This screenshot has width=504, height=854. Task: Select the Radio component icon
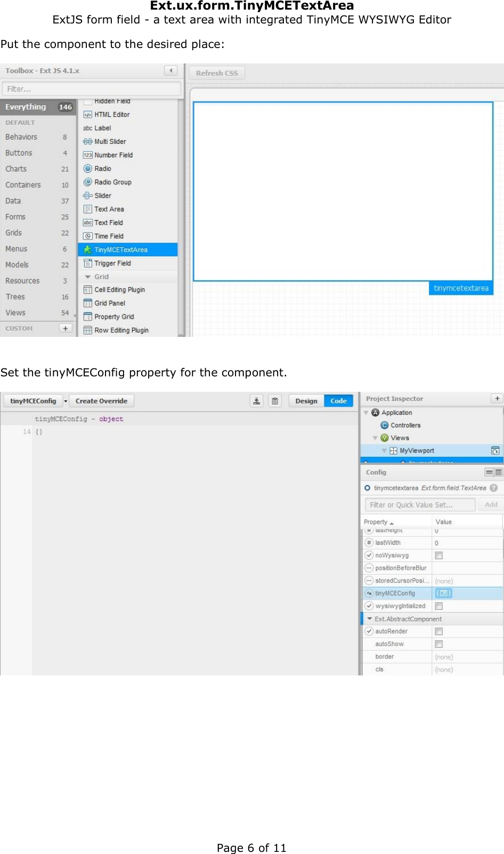tap(88, 168)
